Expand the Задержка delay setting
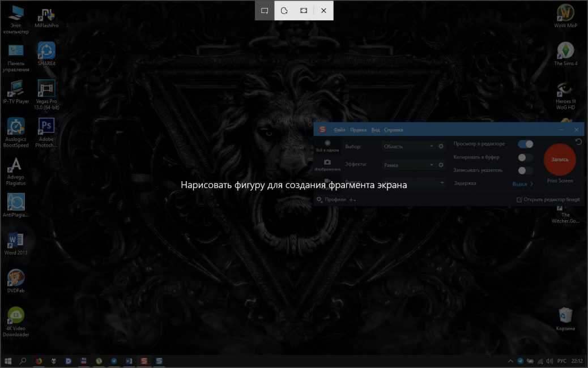The height and width of the screenshot is (368, 588). pos(522,184)
